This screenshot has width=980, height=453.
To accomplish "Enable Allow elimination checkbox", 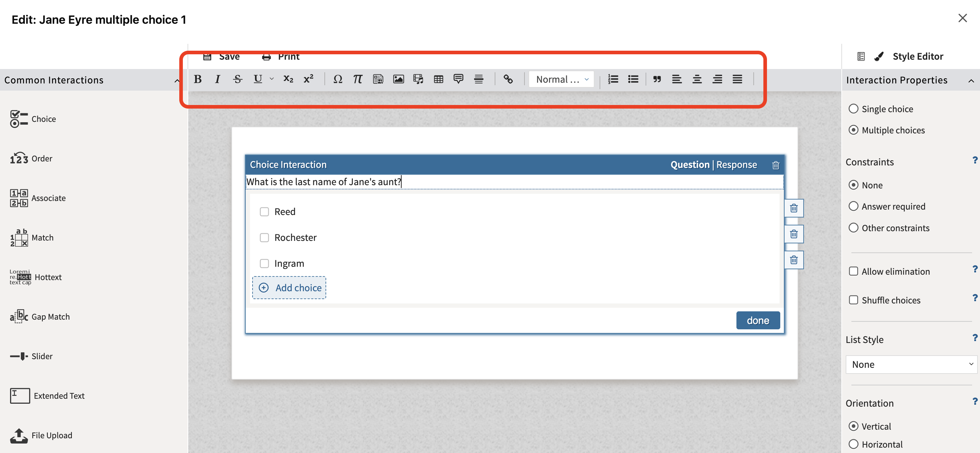I will 853,271.
